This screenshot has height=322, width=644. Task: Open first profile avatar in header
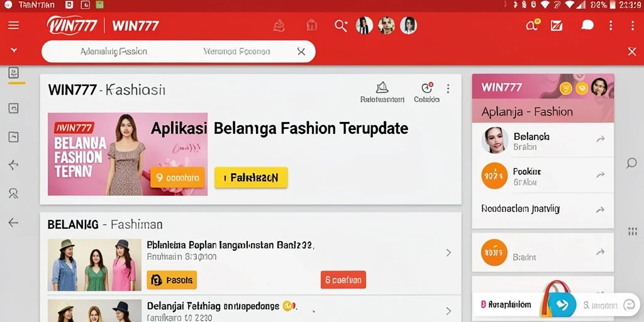click(x=364, y=25)
